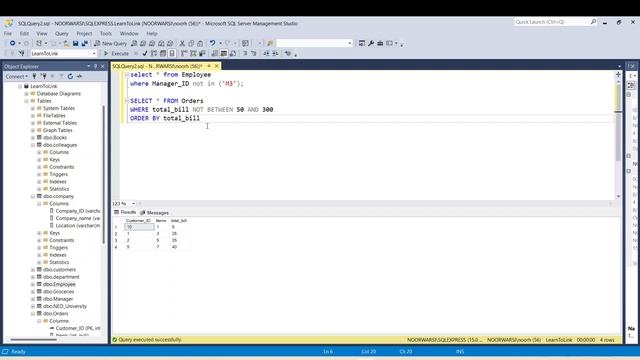Click the Decrease Indent icon
Image resolution: width=640 pixels, height=360 pixels.
pyautogui.click(x=266, y=53)
